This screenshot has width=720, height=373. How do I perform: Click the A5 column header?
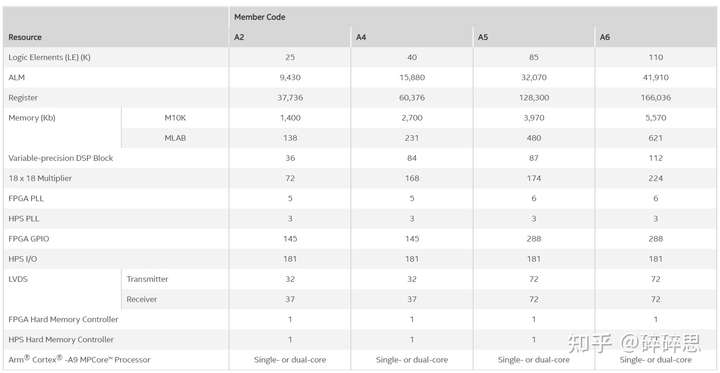(483, 37)
